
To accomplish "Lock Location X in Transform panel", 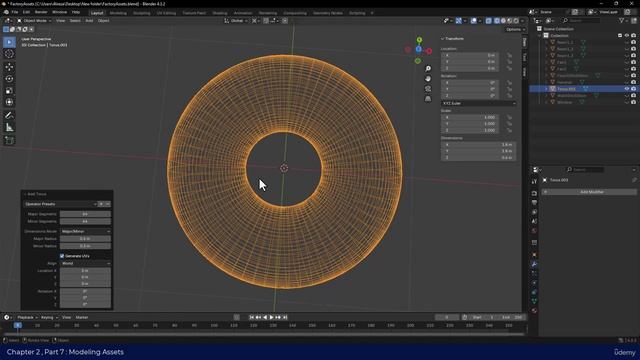I will 509,55.
